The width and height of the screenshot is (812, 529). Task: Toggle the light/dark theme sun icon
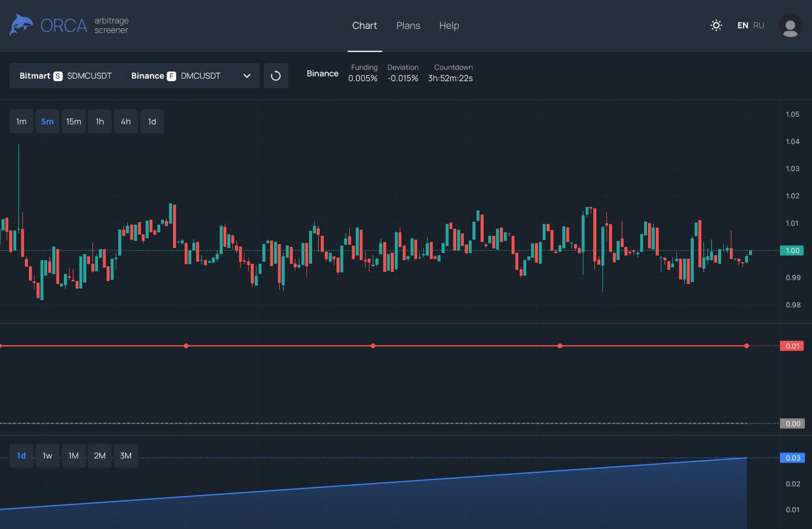(x=716, y=25)
